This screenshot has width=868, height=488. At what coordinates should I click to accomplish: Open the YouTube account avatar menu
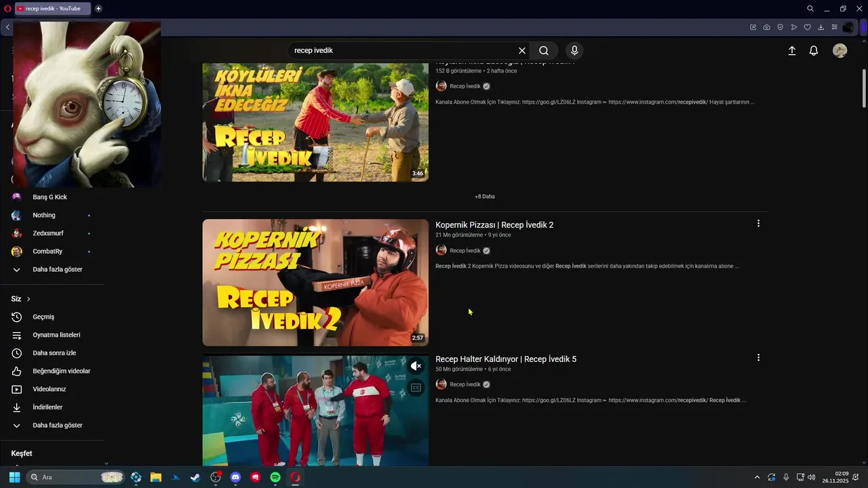pyautogui.click(x=840, y=51)
